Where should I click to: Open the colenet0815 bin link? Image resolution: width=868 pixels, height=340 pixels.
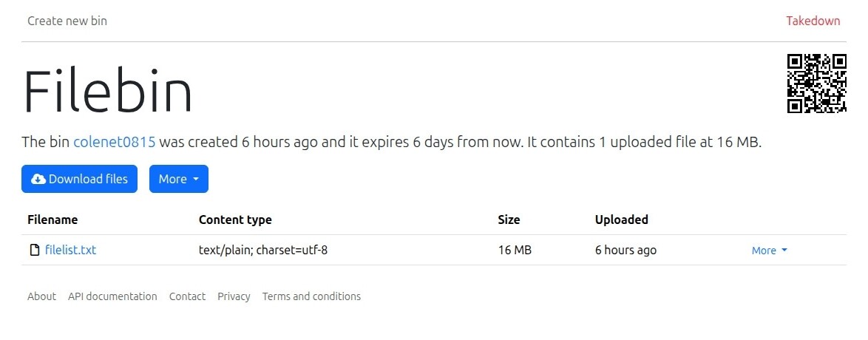point(115,142)
